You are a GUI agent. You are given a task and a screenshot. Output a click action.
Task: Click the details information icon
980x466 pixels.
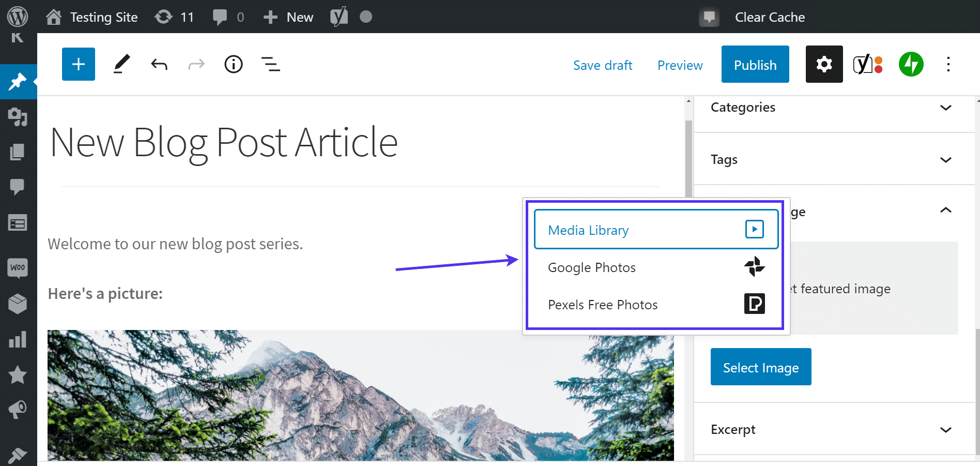click(233, 64)
